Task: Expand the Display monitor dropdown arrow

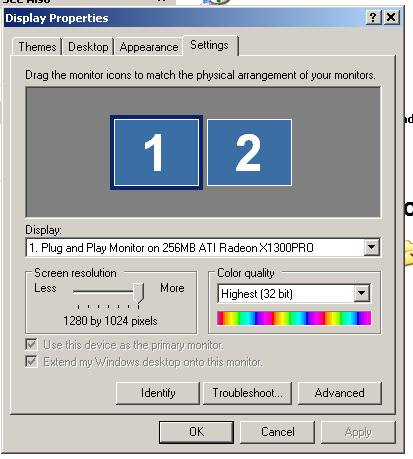Action: [371, 247]
